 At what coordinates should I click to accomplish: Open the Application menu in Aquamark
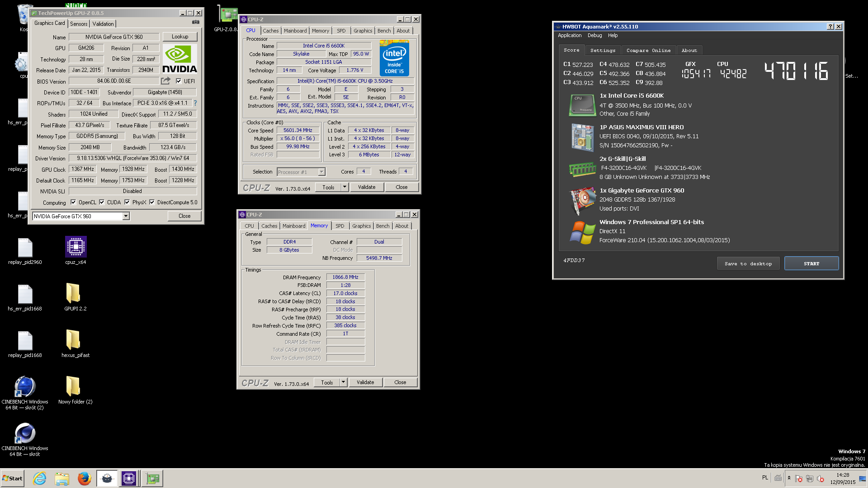click(570, 35)
